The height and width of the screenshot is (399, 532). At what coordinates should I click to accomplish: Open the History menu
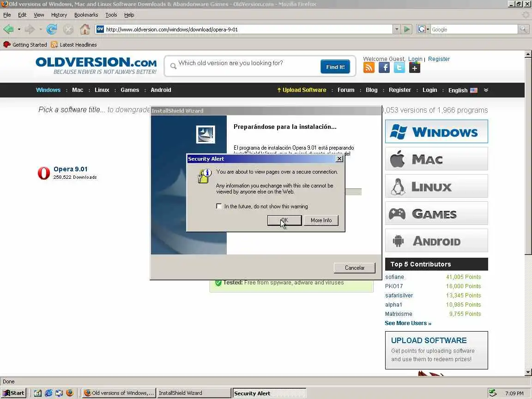click(x=59, y=15)
